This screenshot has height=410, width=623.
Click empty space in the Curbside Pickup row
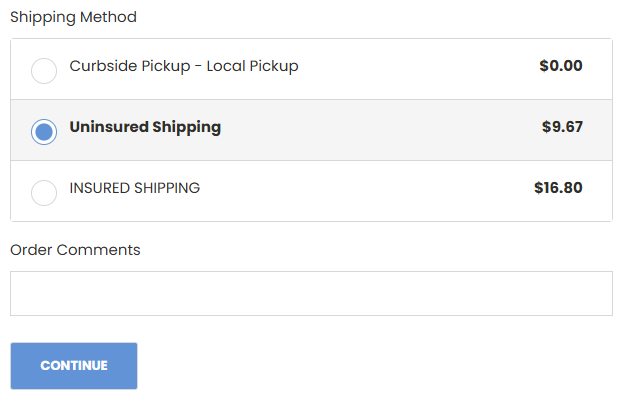coord(420,69)
